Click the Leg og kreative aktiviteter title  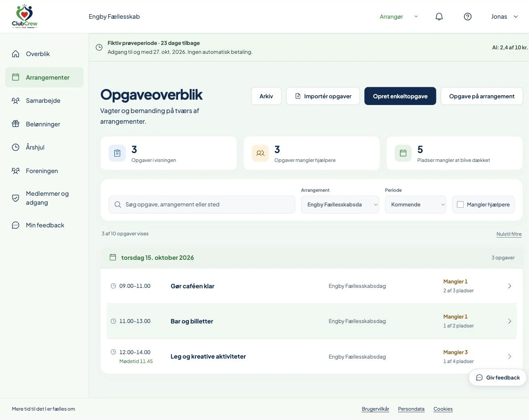[x=208, y=356]
